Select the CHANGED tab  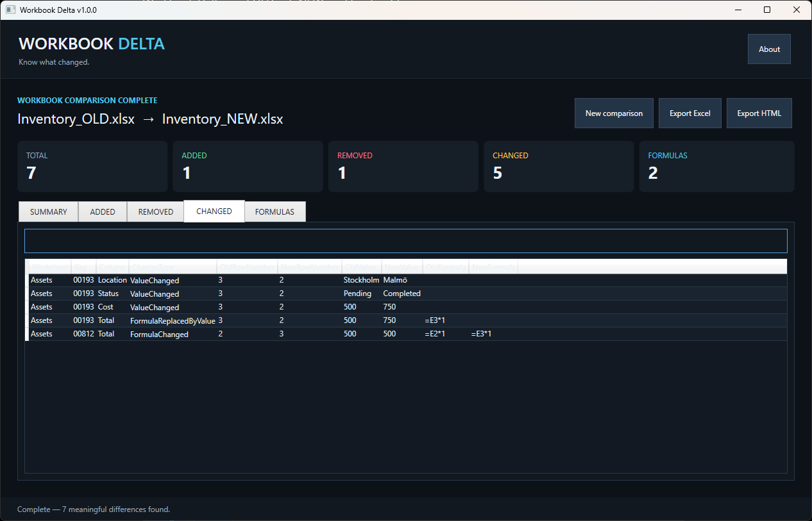tap(214, 211)
